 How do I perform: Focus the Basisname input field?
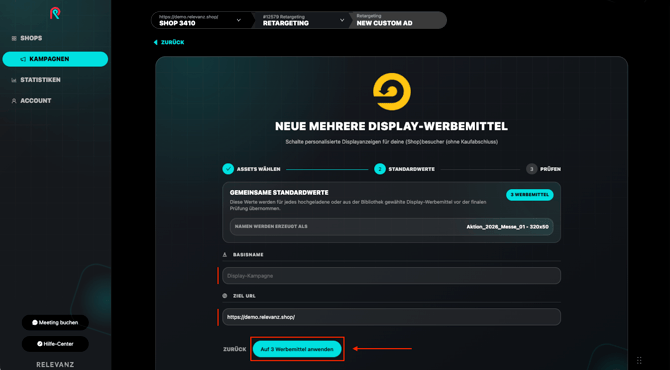pos(391,276)
